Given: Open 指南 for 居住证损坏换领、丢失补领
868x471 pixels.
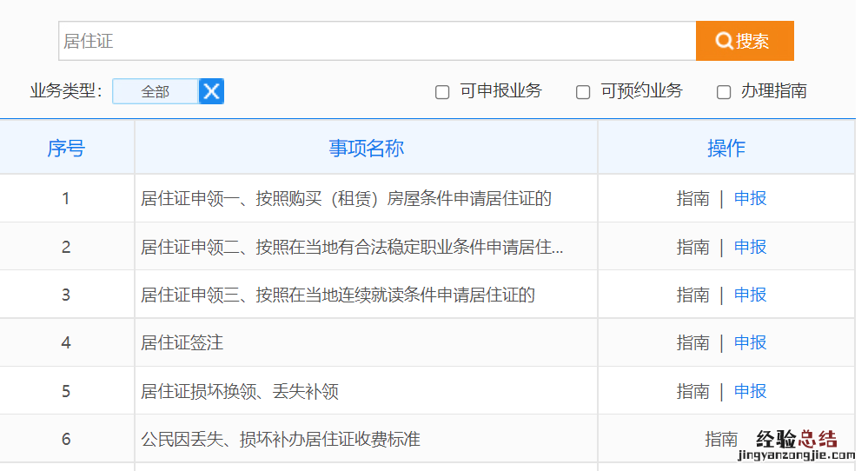Looking at the screenshot, I should (692, 391).
